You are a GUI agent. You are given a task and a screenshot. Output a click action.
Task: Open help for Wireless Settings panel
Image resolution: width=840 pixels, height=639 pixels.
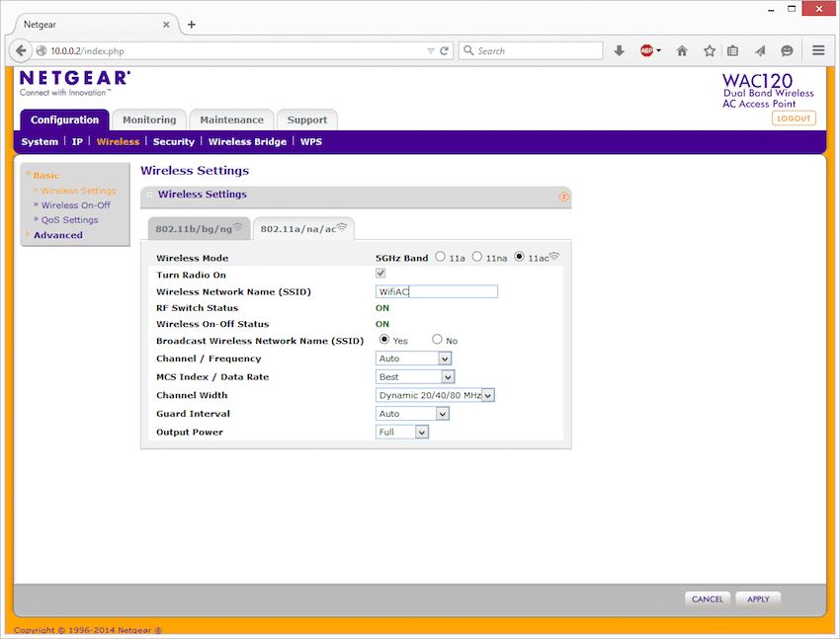563,197
